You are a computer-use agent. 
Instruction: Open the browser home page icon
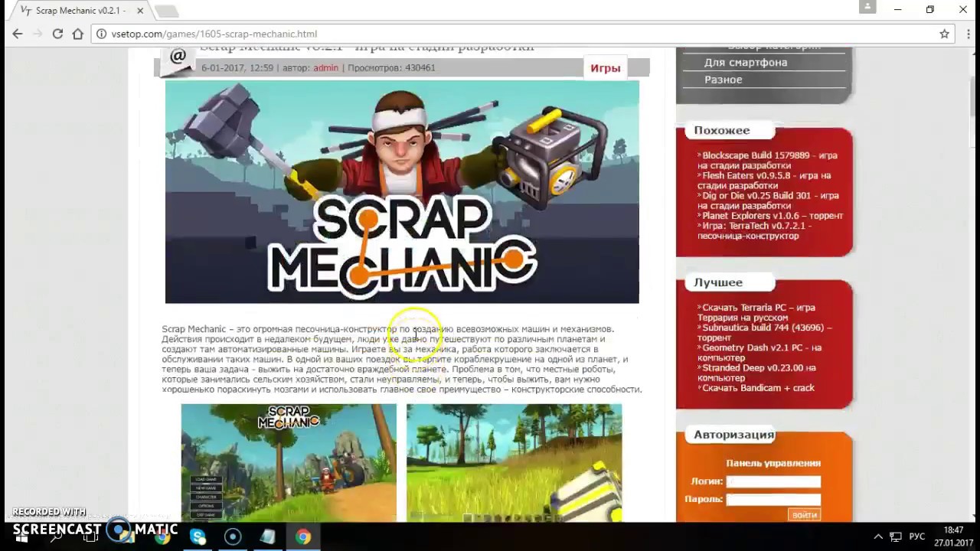point(77,34)
